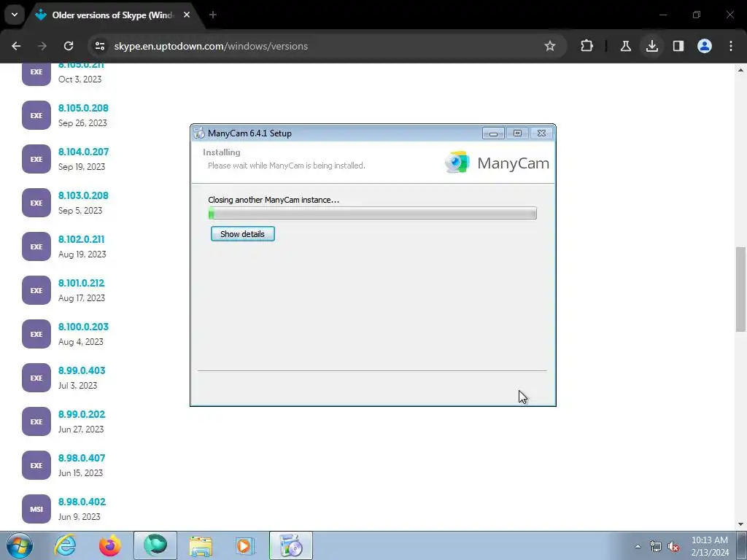Click EXE icon for version 8.99.0.403
747x560 pixels.
tap(36, 378)
